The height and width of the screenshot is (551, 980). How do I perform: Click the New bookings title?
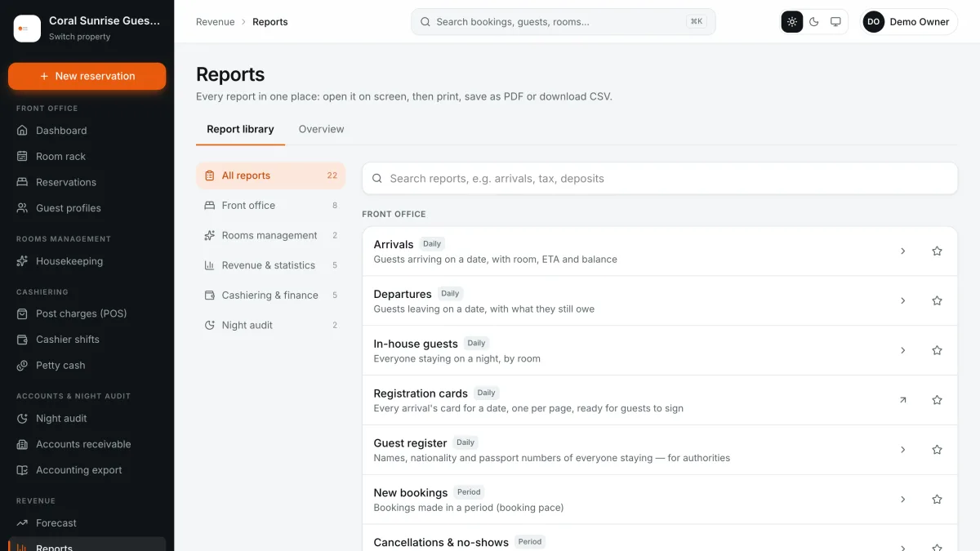(411, 493)
